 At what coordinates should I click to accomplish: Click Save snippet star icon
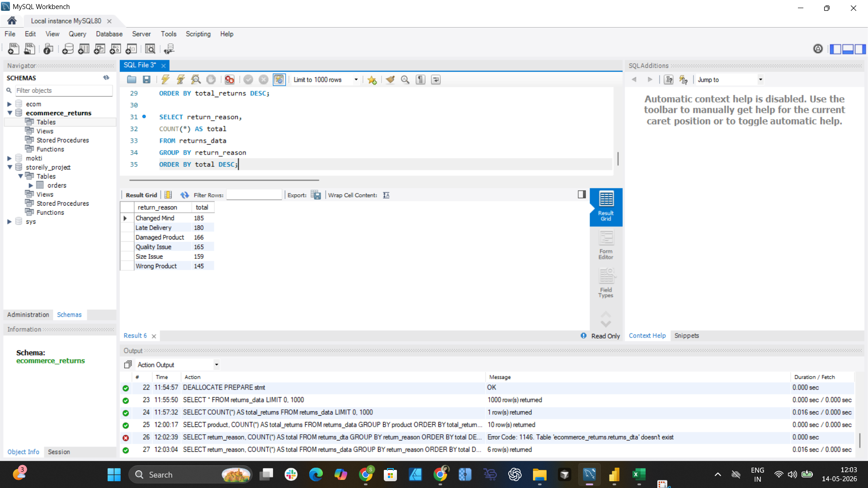point(372,80)
